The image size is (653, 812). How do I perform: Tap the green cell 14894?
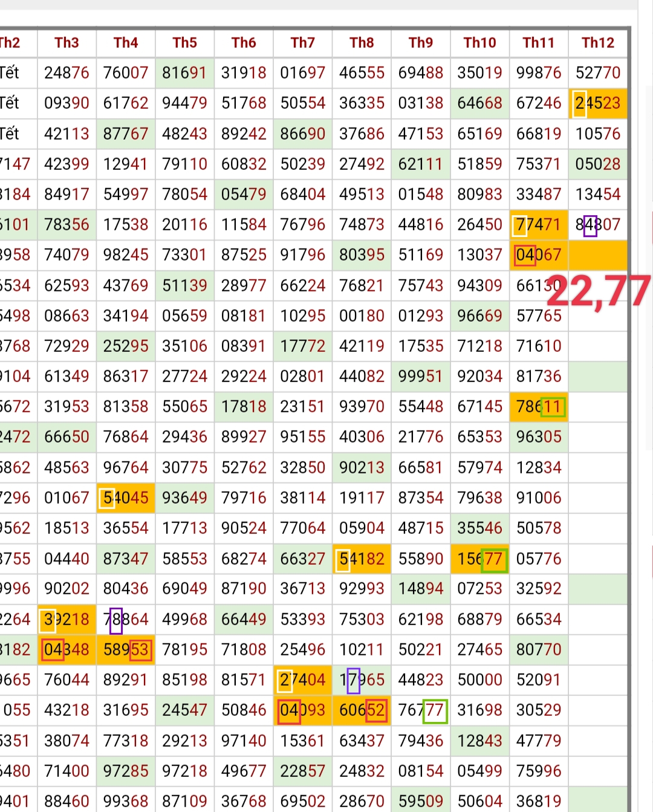pyautogui.click(x=421, y=588)
